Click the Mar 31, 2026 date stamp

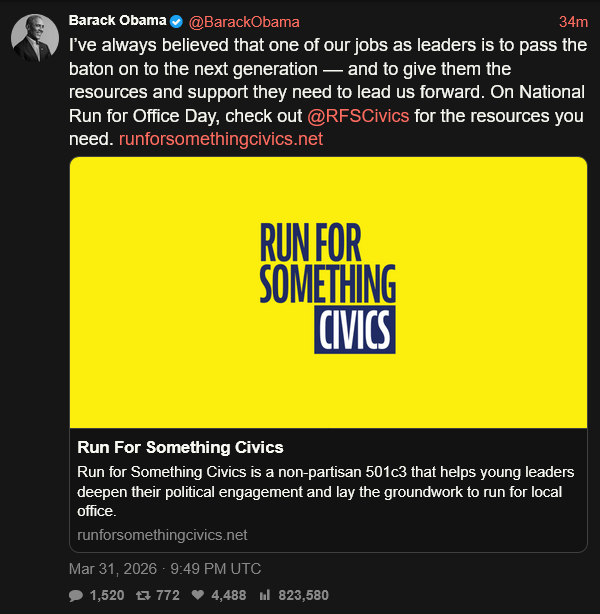[x=165, y=569]
